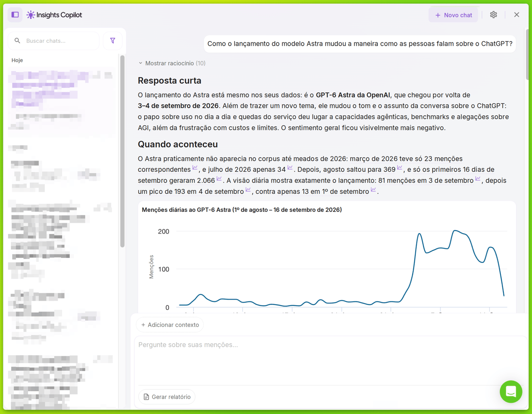Click the Insights Copilot logo
This screenshot has width=532, height=414.
pos(54,15)
